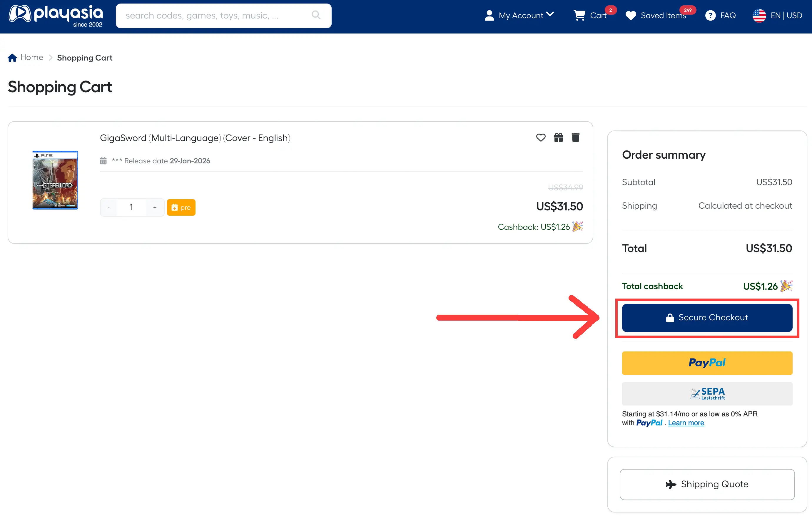The width and height of the screenshot is (812, 516).
Task: Click the orange pre preorder badge
Action: pyautogui.click(x=181, y=207)
